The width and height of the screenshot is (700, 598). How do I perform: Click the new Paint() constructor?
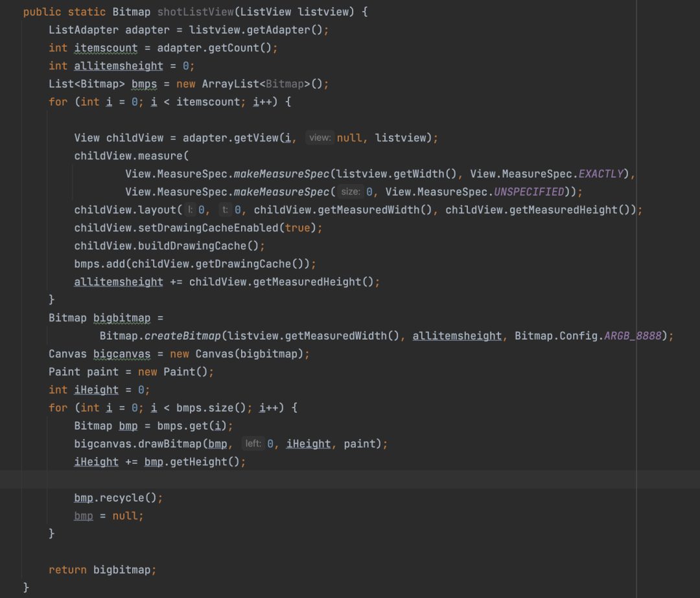(173, 372)
